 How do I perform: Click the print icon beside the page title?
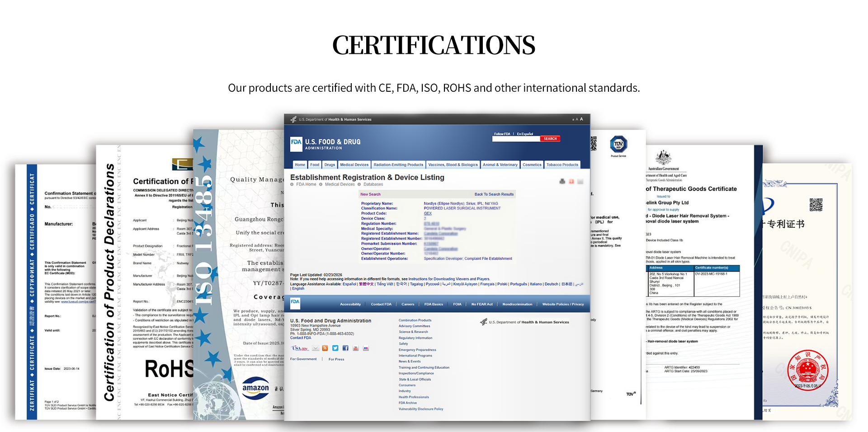pos(562,181)
